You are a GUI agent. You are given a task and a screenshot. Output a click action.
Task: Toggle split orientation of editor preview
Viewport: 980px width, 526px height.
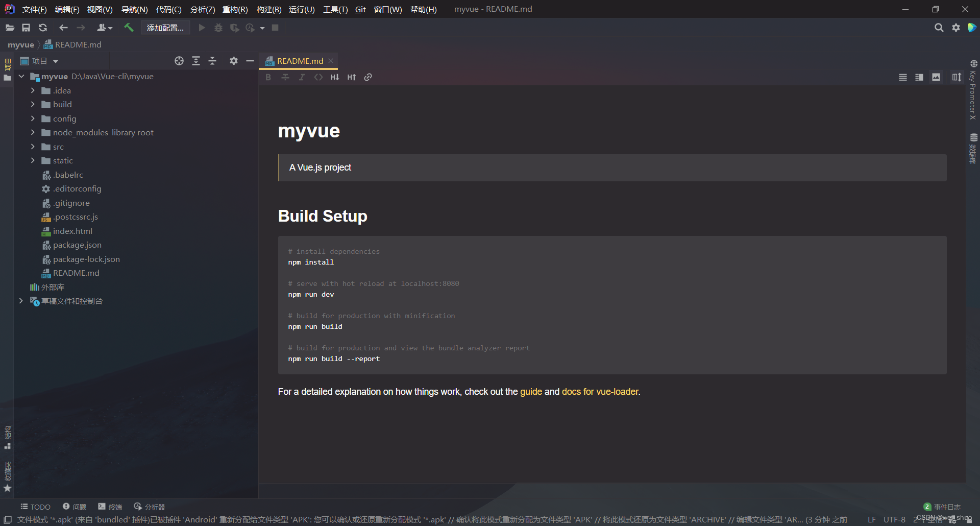[957, 77]
